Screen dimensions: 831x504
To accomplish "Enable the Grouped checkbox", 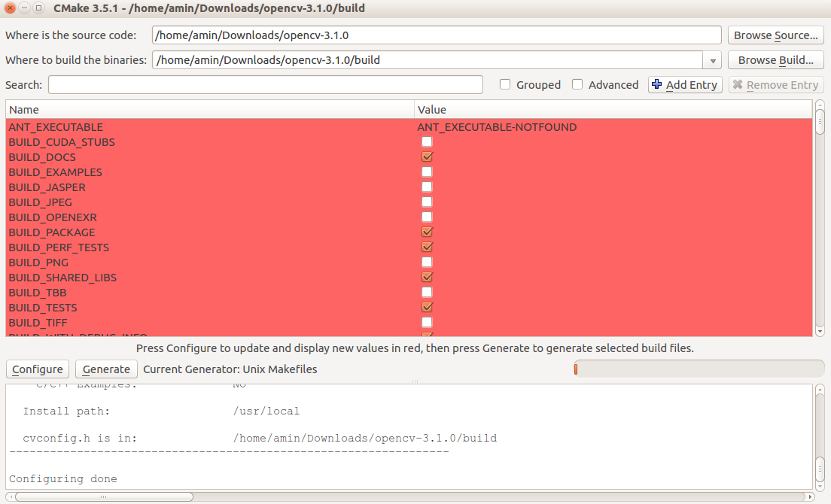I will point(505,85).
